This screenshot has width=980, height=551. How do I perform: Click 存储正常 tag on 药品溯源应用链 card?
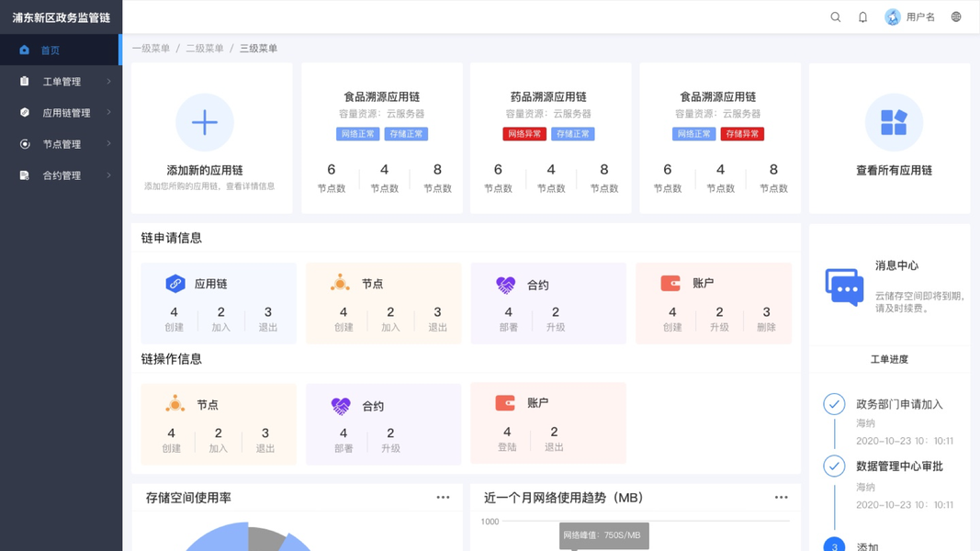click(572, 134)
